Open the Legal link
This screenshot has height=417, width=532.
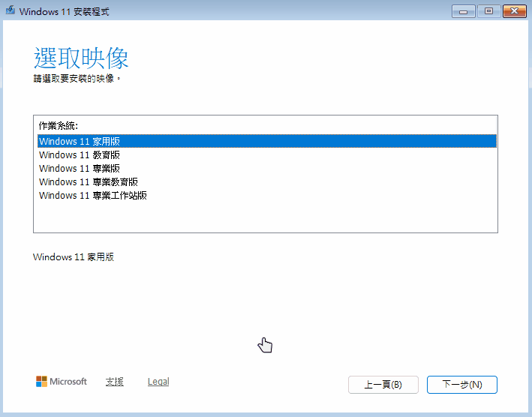(158, 382)
